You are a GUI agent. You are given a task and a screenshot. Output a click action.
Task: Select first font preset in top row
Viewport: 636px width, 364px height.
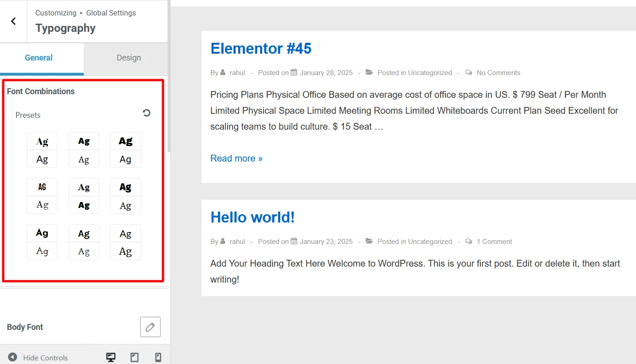(42, 150)
